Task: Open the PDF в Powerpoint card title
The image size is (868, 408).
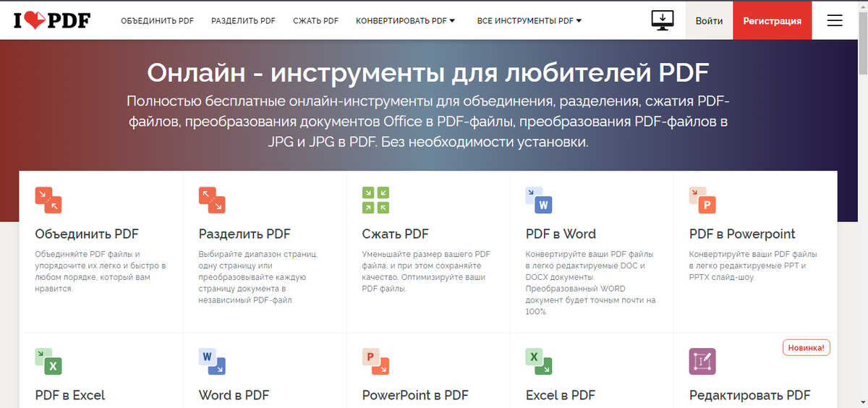Action: [x=742, y=234]
